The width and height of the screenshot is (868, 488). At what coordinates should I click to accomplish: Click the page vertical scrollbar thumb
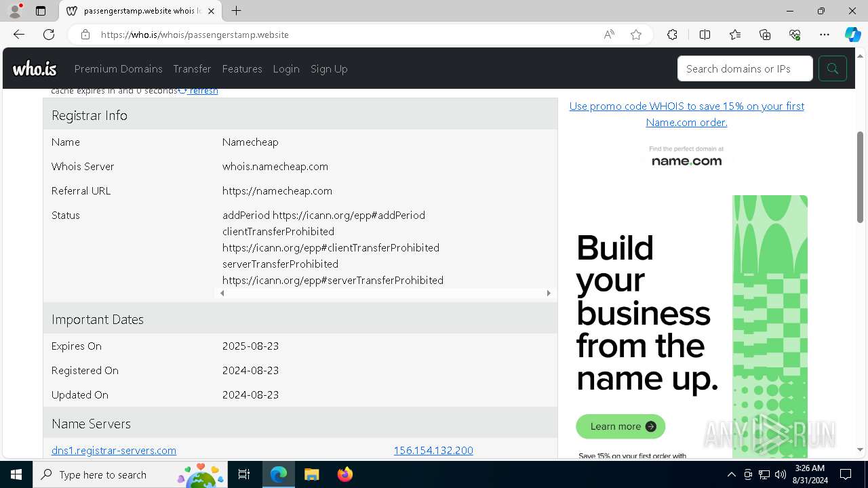[860, 178]
